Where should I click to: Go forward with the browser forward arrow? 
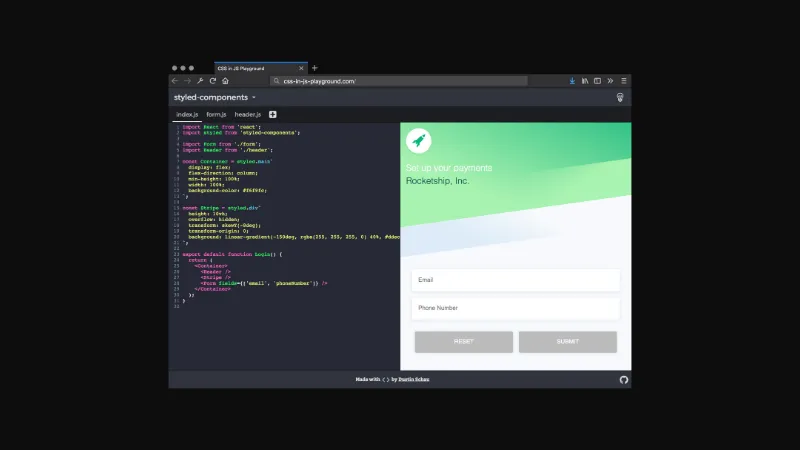187,81
